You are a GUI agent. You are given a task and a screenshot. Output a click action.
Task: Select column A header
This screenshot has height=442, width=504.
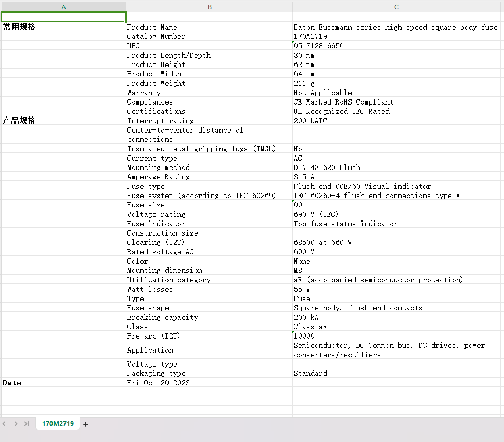(63, 7)
